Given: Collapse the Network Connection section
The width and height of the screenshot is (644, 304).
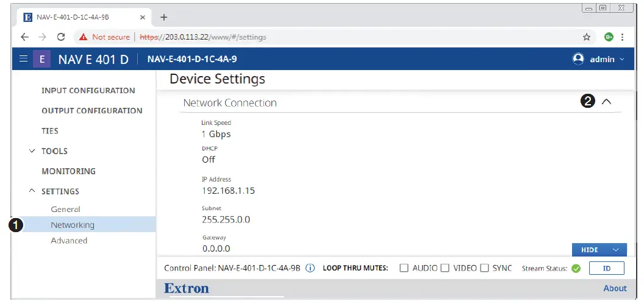Looking at the screenshot, I should (x=606, y=102).
